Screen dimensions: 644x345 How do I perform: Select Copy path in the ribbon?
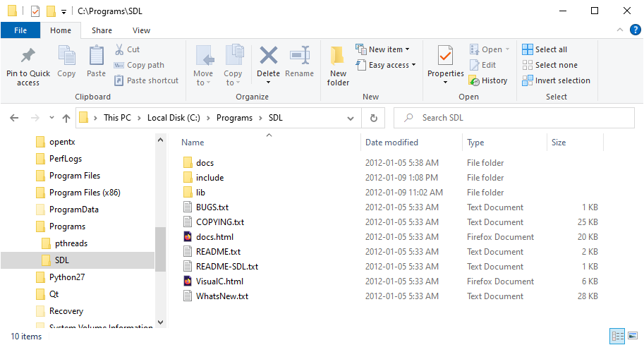tap(139, 65)
